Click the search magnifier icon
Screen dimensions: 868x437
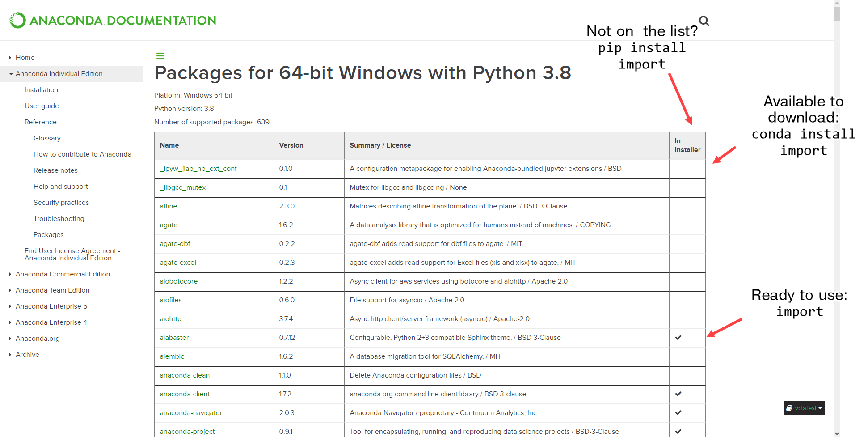(x=704, y=21)
